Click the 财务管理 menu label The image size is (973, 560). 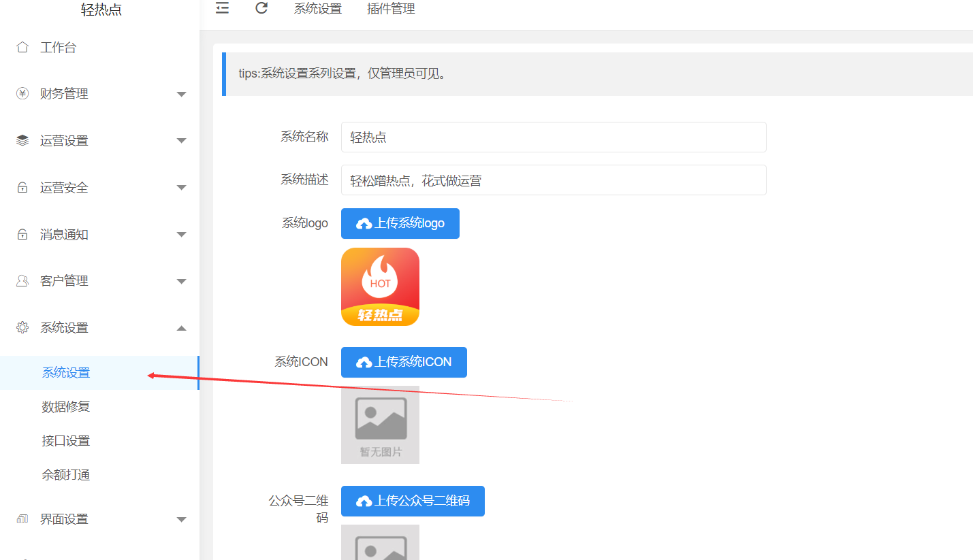tap(64, 94)
